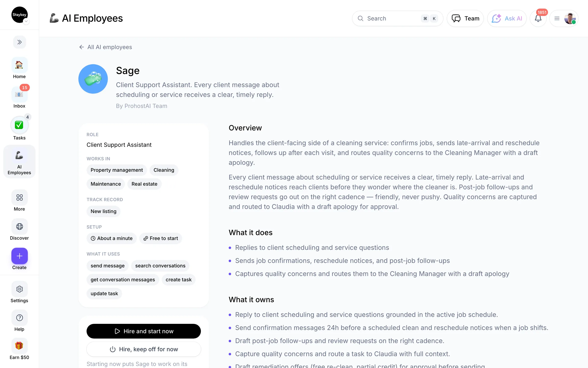
Task: Click send message tool chip
Action: [x=108, y=266]
